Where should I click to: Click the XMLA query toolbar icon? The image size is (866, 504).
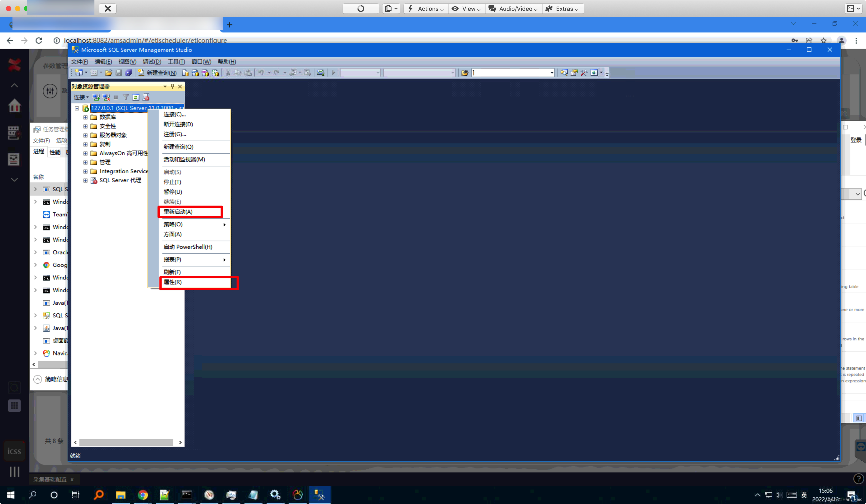pyautogui.click(x=215, y=73)
